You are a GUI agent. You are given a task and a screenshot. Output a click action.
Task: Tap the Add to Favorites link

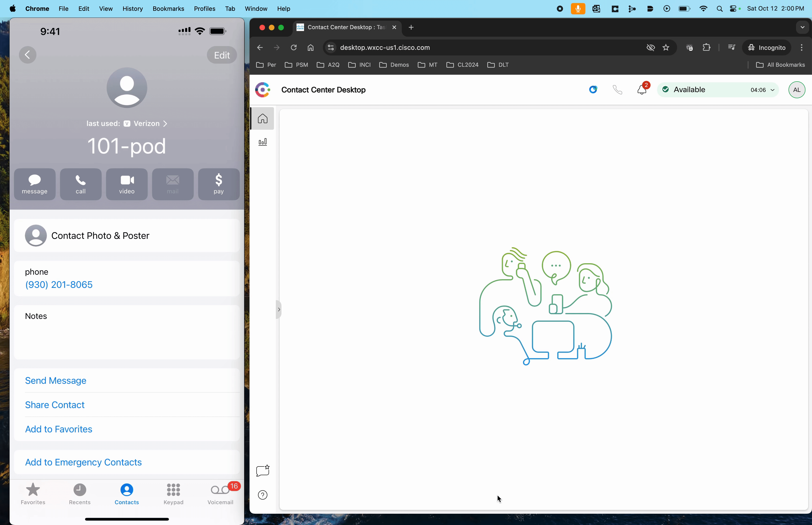tap(59, 429)
